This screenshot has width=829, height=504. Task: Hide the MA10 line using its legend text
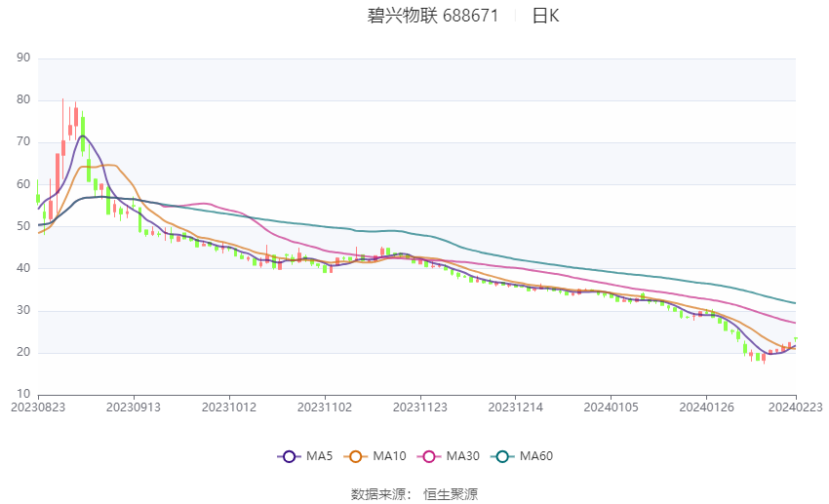coord(391,456)
